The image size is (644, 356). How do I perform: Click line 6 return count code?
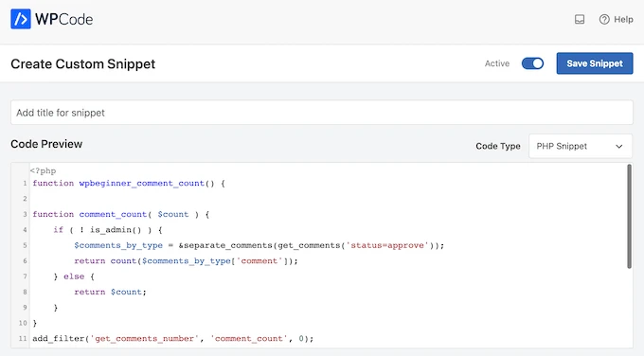click(x=186, y=261)
